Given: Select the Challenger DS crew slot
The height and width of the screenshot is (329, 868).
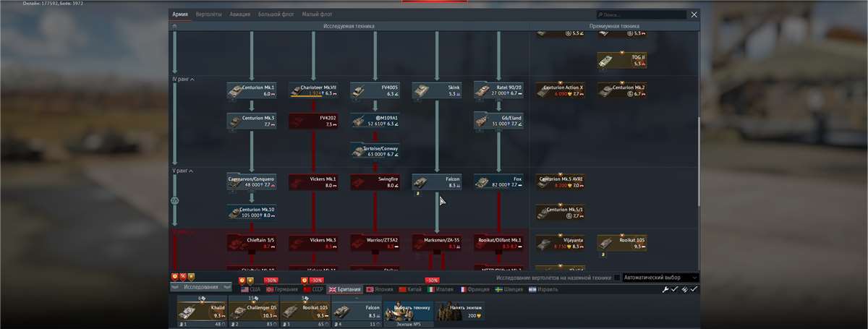Looking at the screenshot, I should tap(253, 312).
